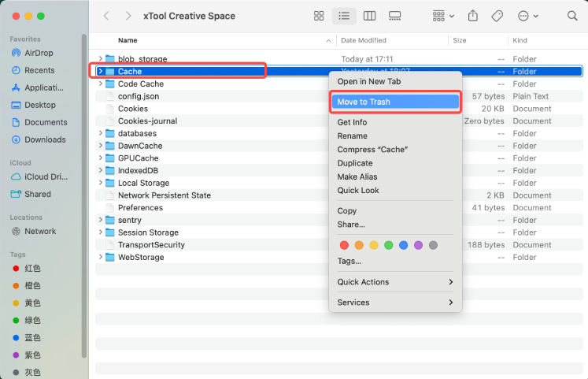Expand the DawnCache folder
This screenshot has height=379, width=588.
point(101,145)
